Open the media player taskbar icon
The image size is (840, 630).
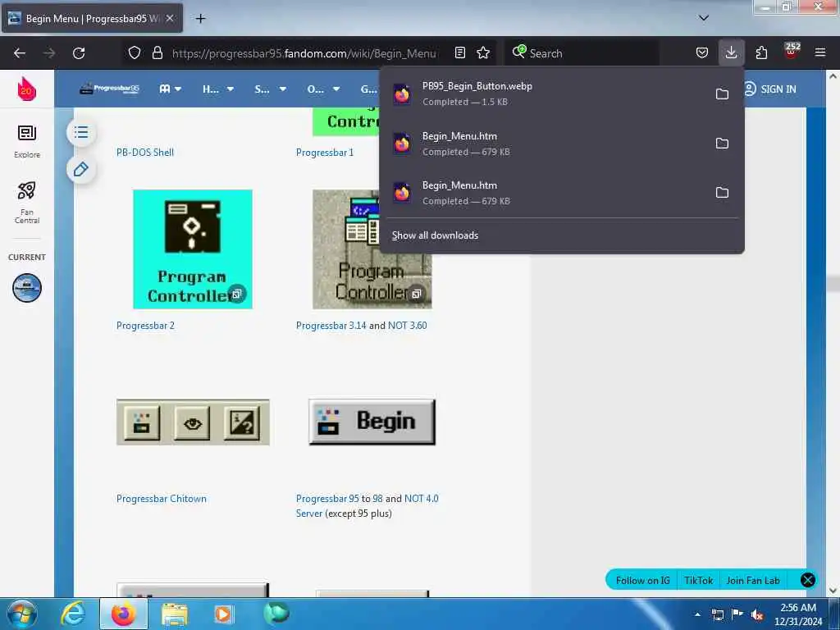click(223, 614)
